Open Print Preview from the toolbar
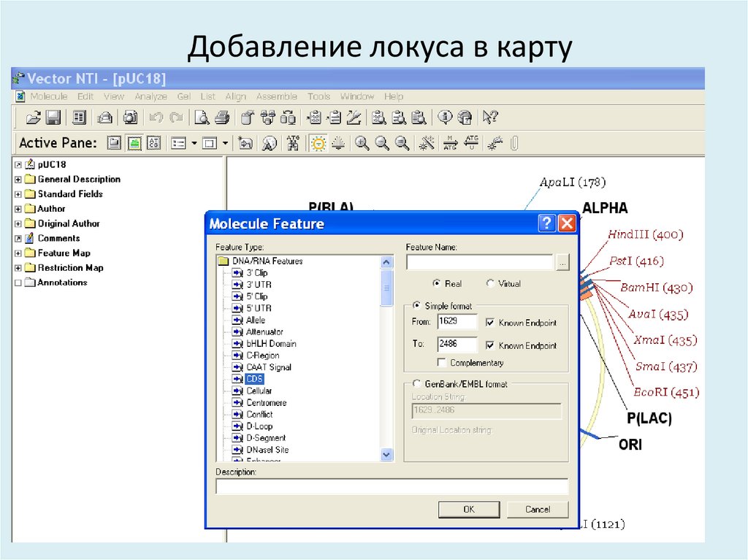748x560 pixels. click(x=202, y=117)
